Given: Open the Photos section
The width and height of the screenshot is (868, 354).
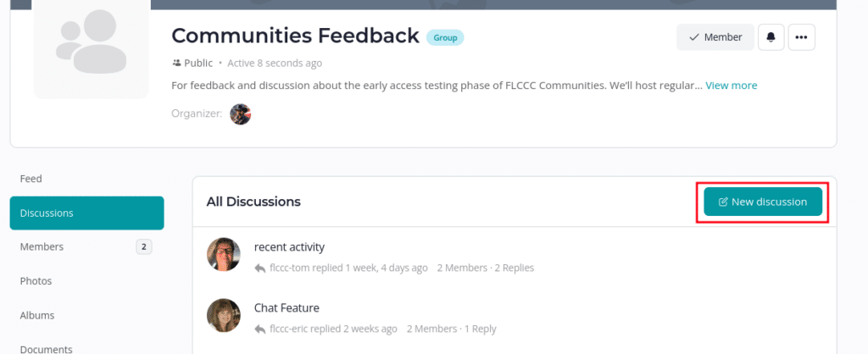Looking at the screenshot, I should click(x=36, y=280).
